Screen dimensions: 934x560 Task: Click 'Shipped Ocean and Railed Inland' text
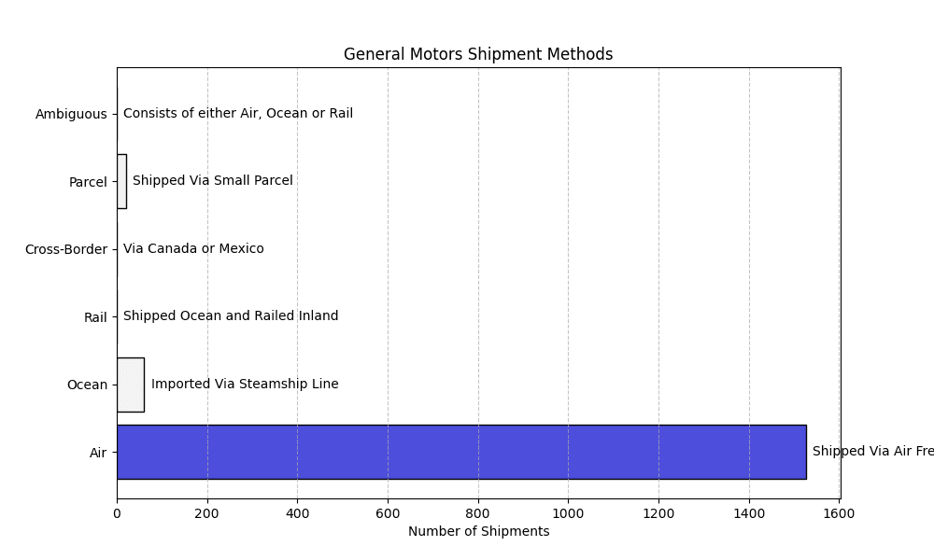point(231,315)
